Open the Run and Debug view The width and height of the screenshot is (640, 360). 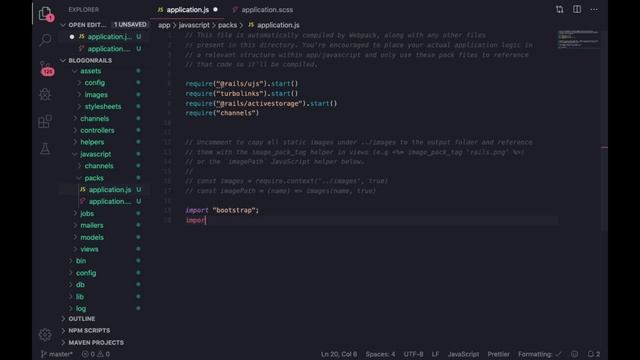[45, 94]
